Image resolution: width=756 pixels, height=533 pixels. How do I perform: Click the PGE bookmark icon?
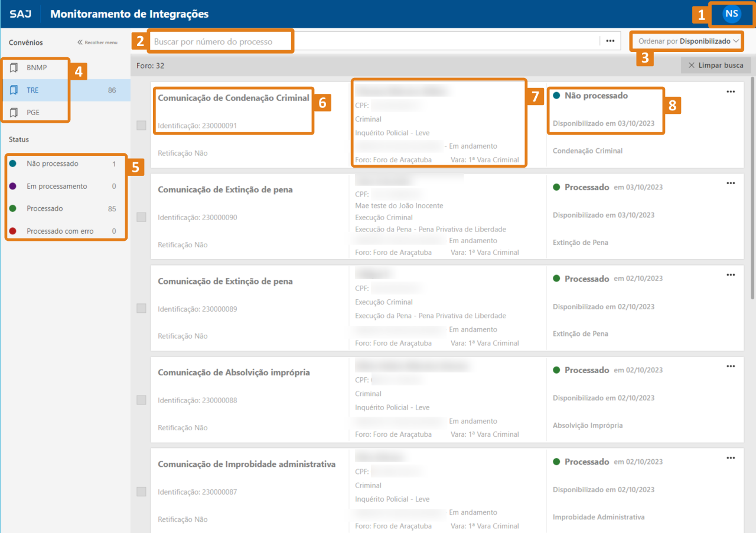coord(14,112)
